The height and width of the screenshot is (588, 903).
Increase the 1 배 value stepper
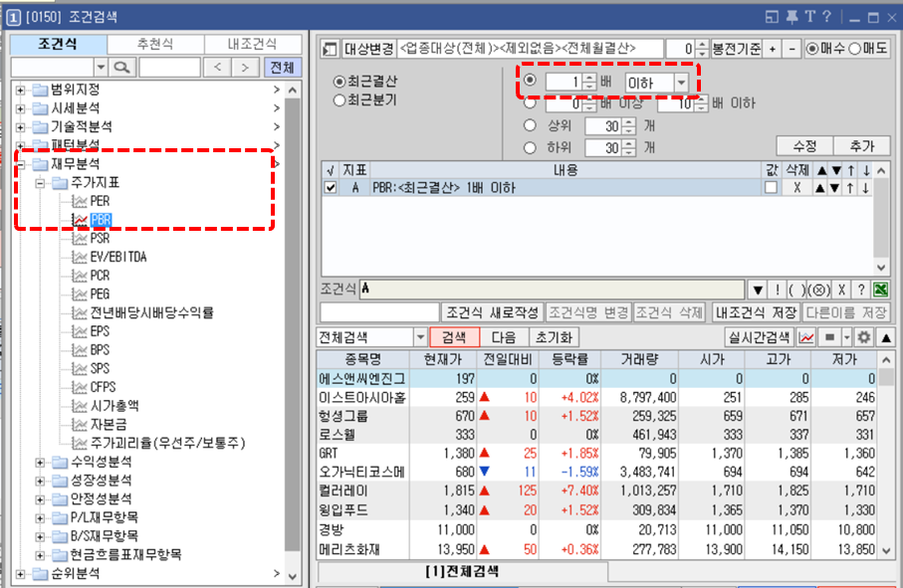tap(588, 78)
